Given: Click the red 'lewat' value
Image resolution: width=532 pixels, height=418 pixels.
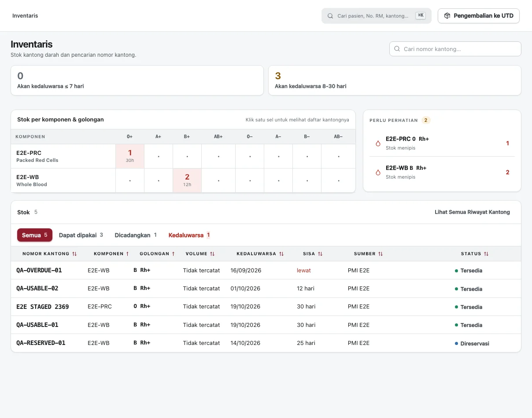Looking at the screenshot, I should pos(304,270).
